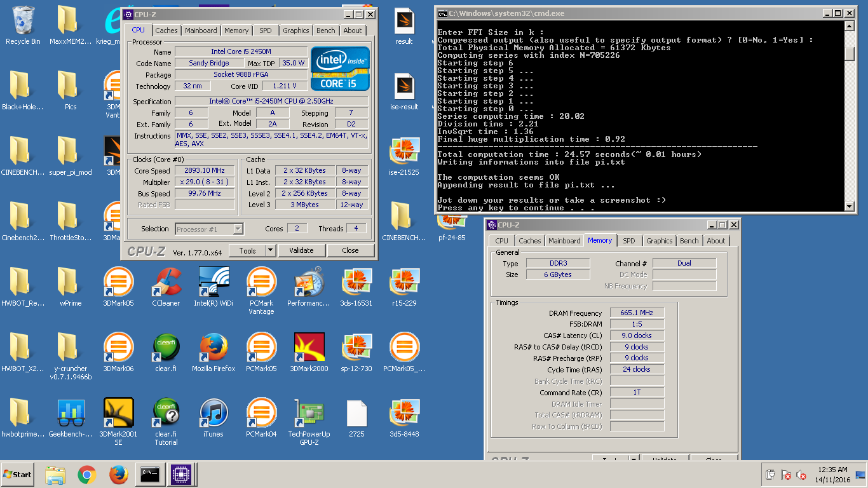
Task: Launch the PCMark Vantage shortcut
Action: point(261,291)
